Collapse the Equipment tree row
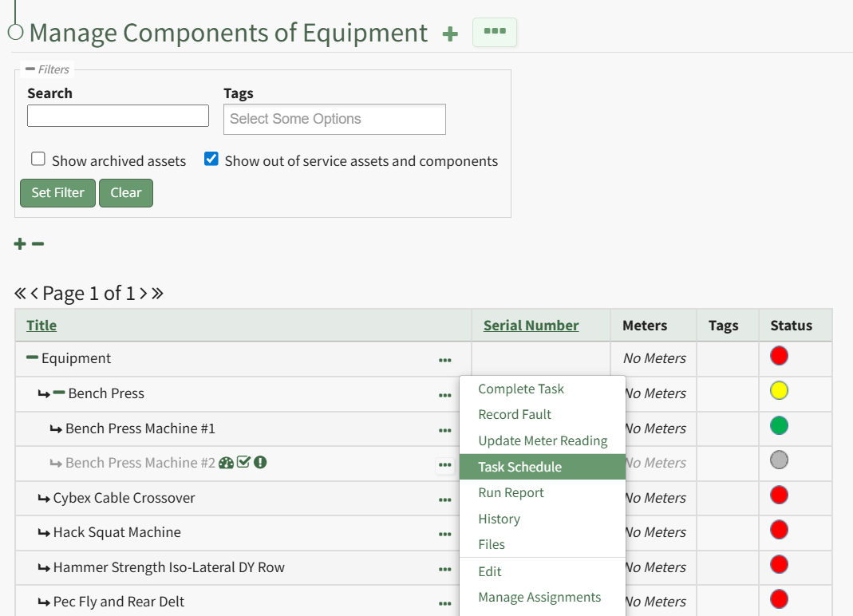Viewport: 853px width, 616px height. 33,357
